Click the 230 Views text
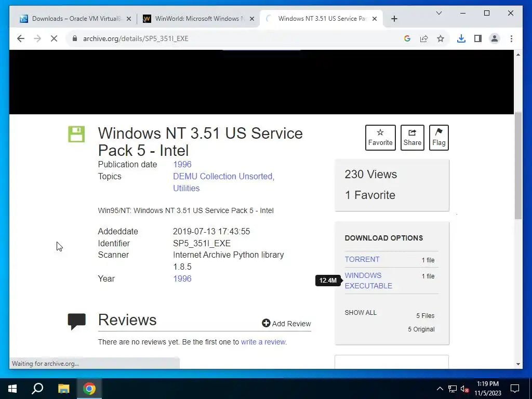This screenshot has height=399, width=532. (x=371, y=175)
